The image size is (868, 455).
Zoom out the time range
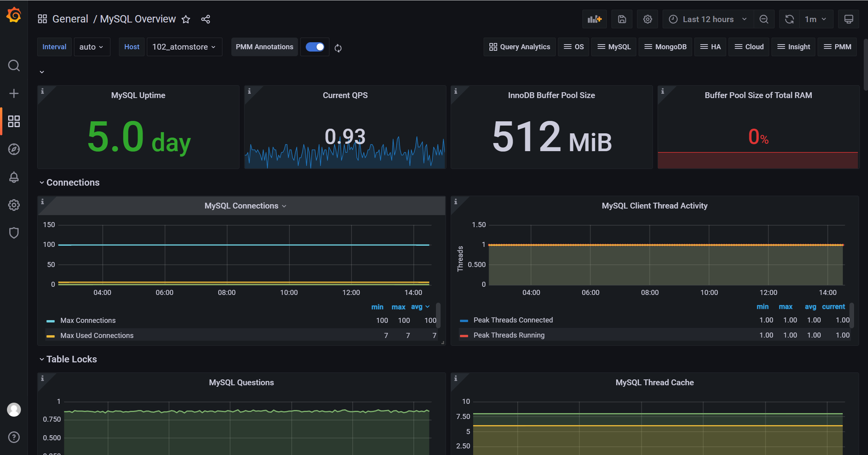click(764, 19)
